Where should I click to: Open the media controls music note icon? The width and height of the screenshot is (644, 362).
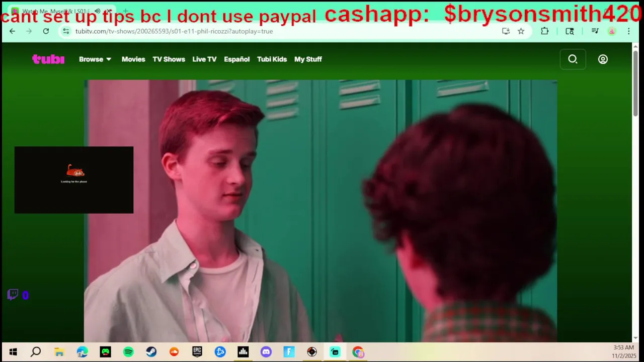pos(595,31)
